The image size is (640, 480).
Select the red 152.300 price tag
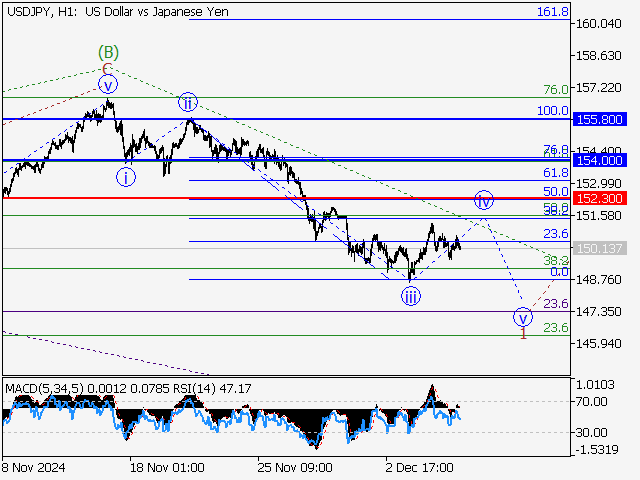601,198
